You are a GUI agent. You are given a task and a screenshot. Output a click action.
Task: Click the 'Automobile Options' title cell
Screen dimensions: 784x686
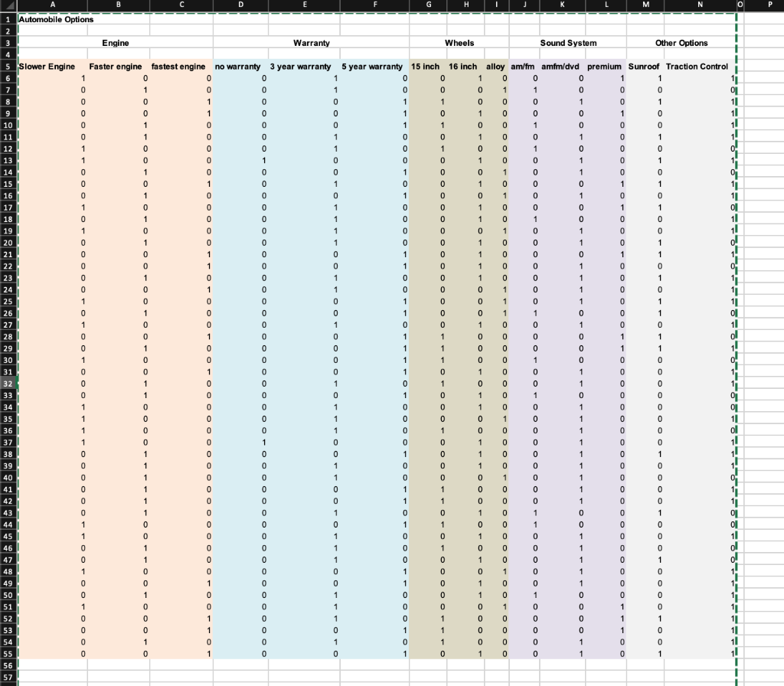coord(56,19)
